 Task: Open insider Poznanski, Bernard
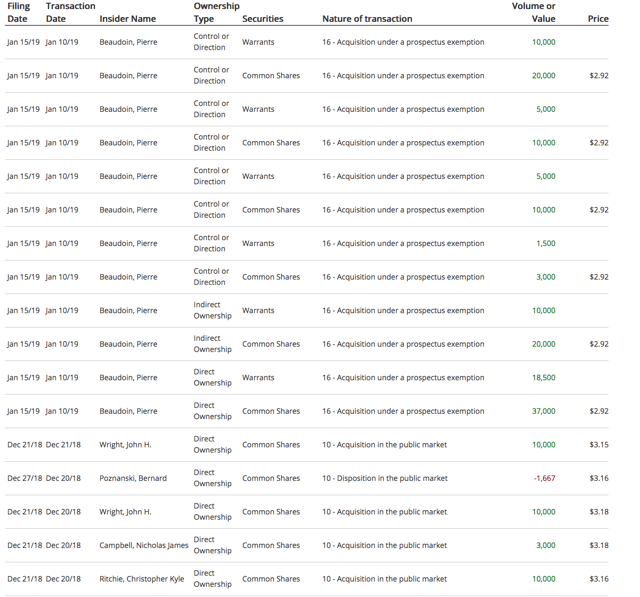click(133, 478)
